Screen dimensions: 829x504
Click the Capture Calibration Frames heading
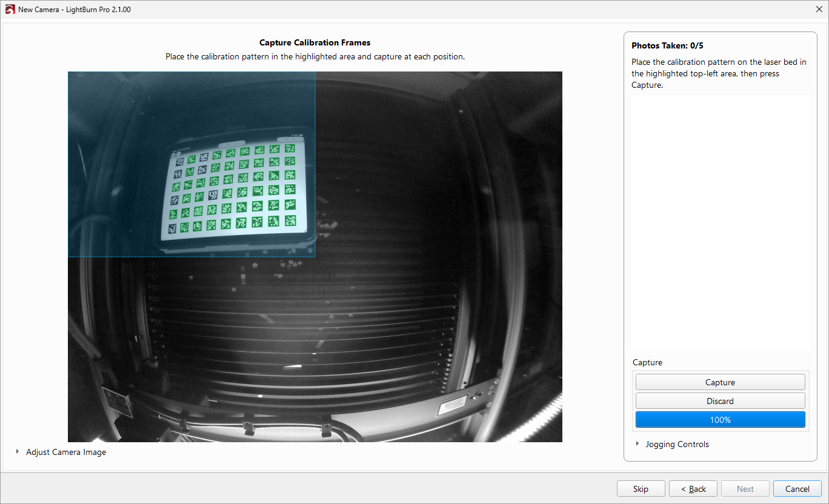(315, 42)
